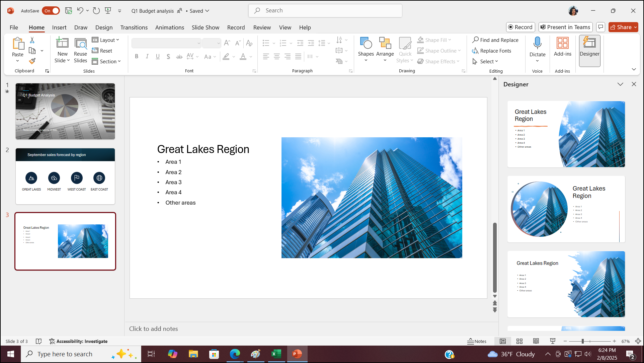The width and height of the screenshot is (644, 363).
Task: Click Find and Replace
Action: (495, 40)
